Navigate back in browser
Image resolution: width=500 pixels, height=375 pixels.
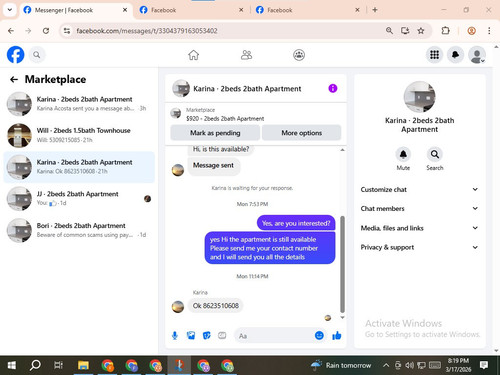(x=11, y=31)
